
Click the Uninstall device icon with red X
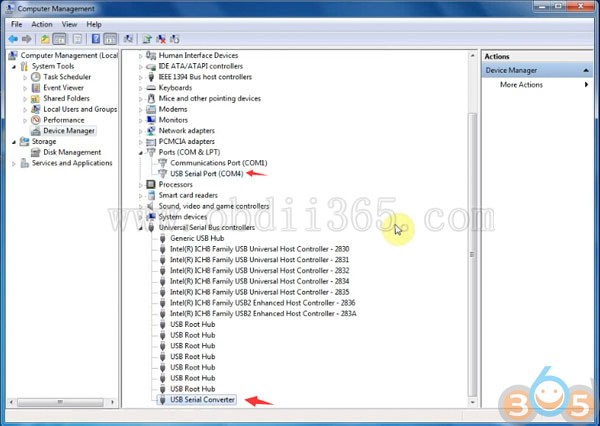pyautogui.click(x=161, y=39)
